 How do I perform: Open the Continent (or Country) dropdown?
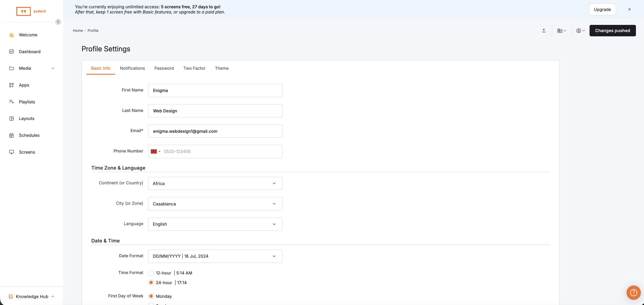coord(215,183)
